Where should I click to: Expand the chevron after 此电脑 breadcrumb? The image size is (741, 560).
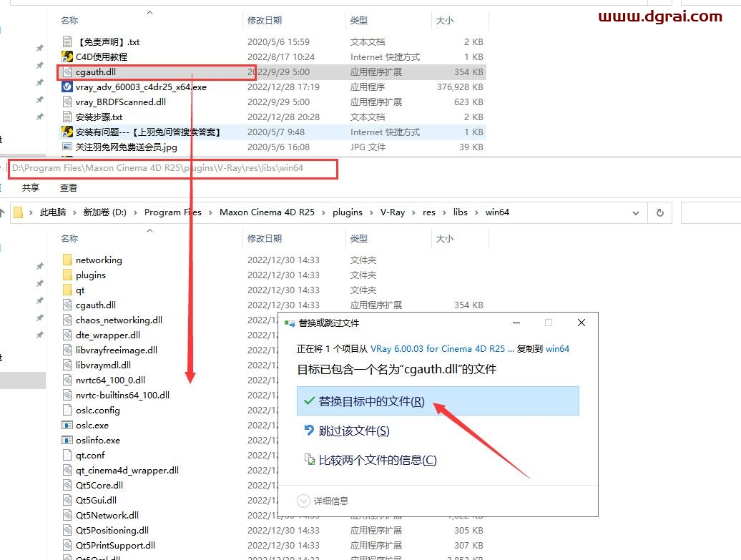click(74, 212)
